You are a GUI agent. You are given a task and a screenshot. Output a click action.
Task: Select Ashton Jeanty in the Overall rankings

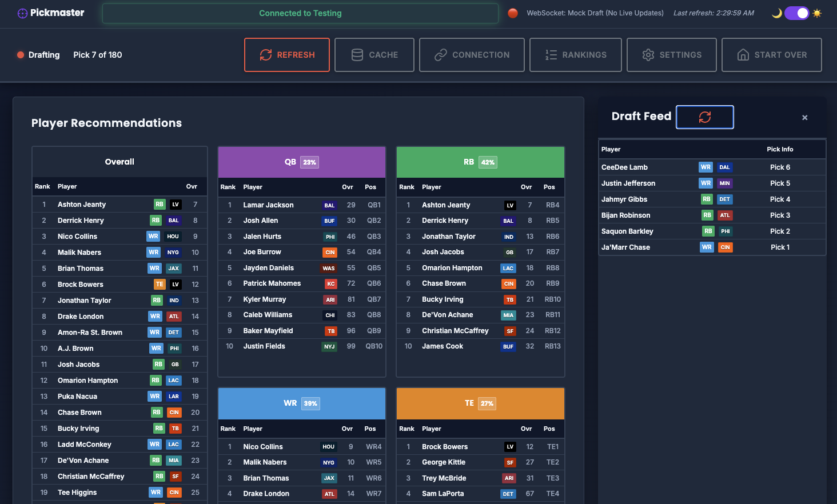pos(81,204)
